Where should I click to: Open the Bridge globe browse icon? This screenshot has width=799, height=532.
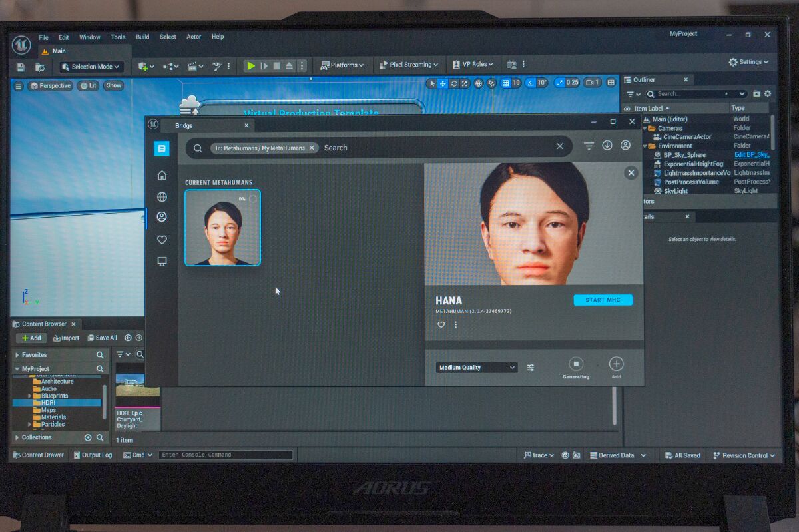(162, 196)
